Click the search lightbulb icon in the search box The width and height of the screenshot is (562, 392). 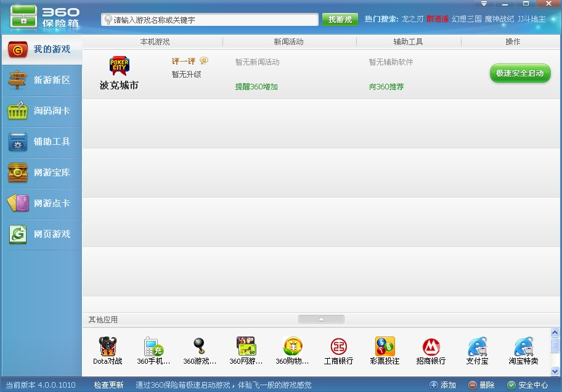point(108,20)
